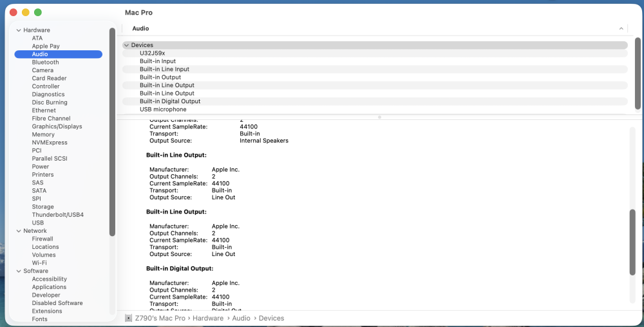The image size is (644, 327).
Task: Select Controller in the sidebar
Action: tap(46, 86)
